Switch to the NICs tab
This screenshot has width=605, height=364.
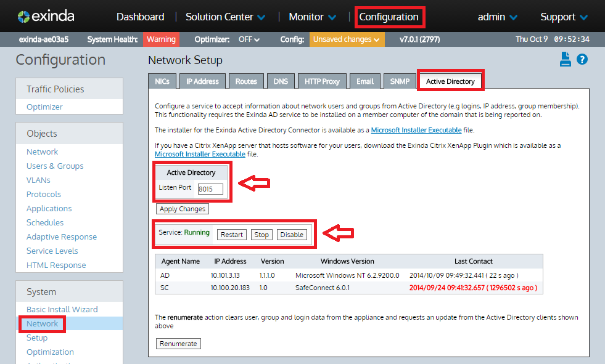[x=162, y=81]
